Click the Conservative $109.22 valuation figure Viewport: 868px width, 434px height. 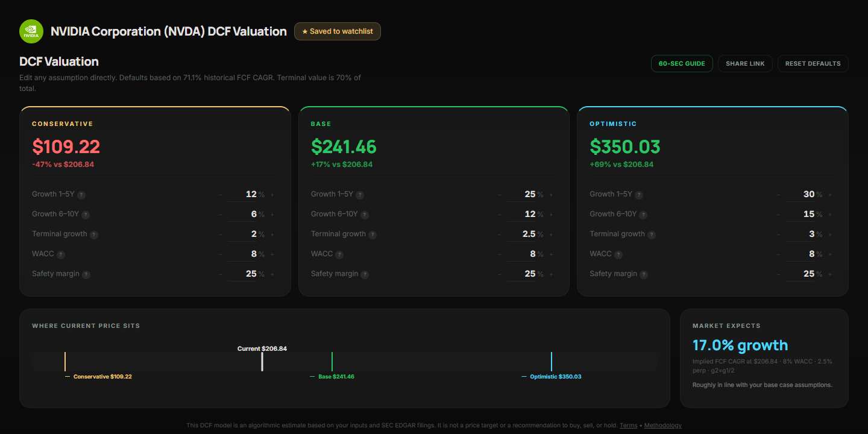(x=66, y=146)
